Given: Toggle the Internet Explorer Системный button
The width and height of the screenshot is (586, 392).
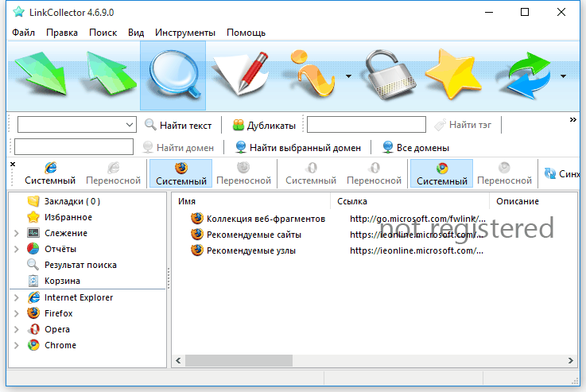Looking at the screenshot, I should [50, 173].
